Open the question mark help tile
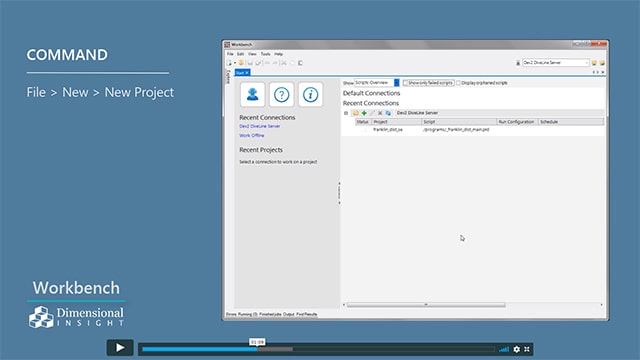 281,95
